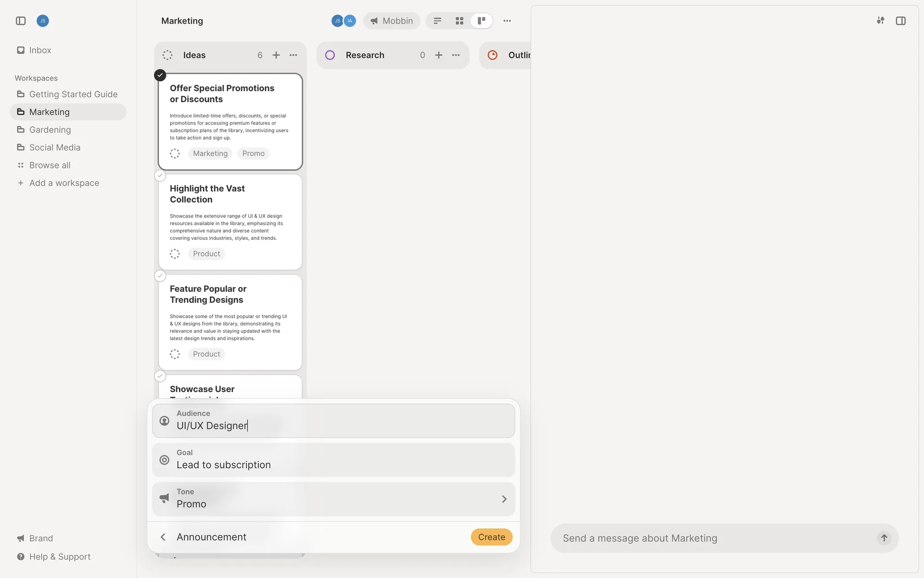Switch to grid view layout icon

click(x=459, y=21)
